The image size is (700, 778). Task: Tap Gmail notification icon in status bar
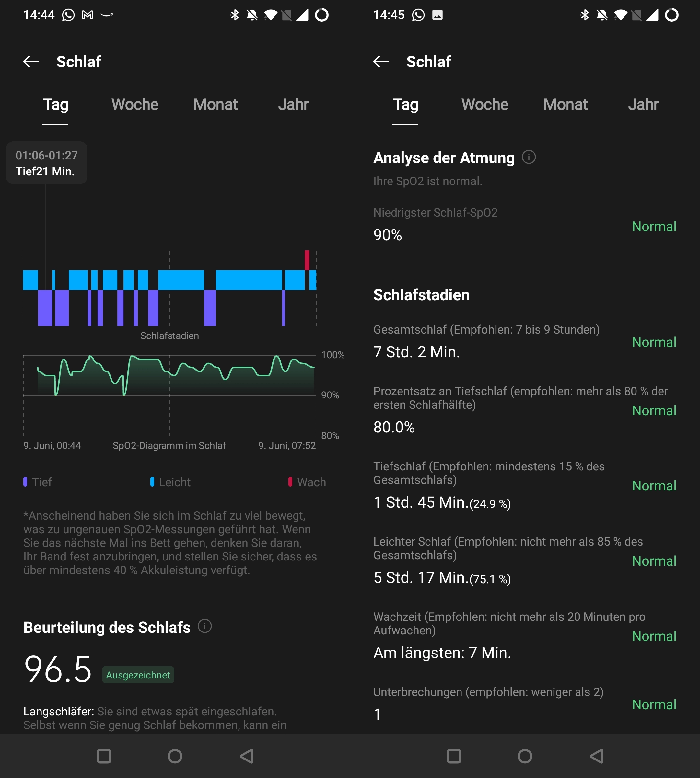[88, 15]
